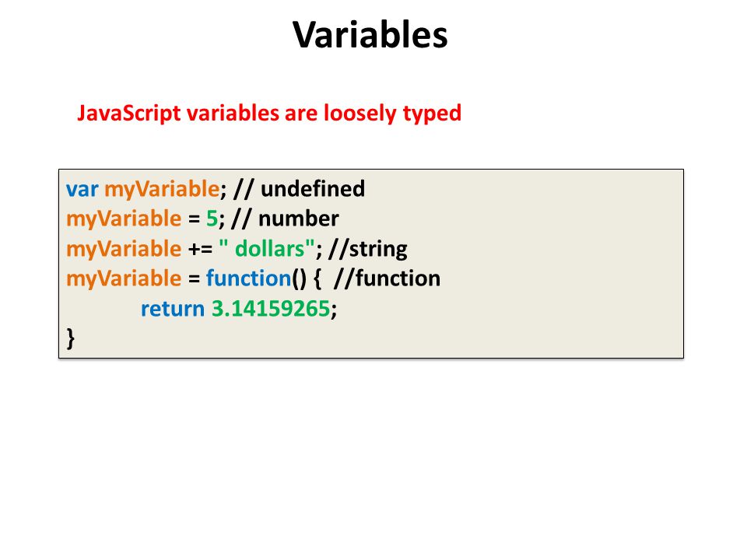Click the += operator
The height and width of the screenshot is (560, 747).
[x=201, y=250]
